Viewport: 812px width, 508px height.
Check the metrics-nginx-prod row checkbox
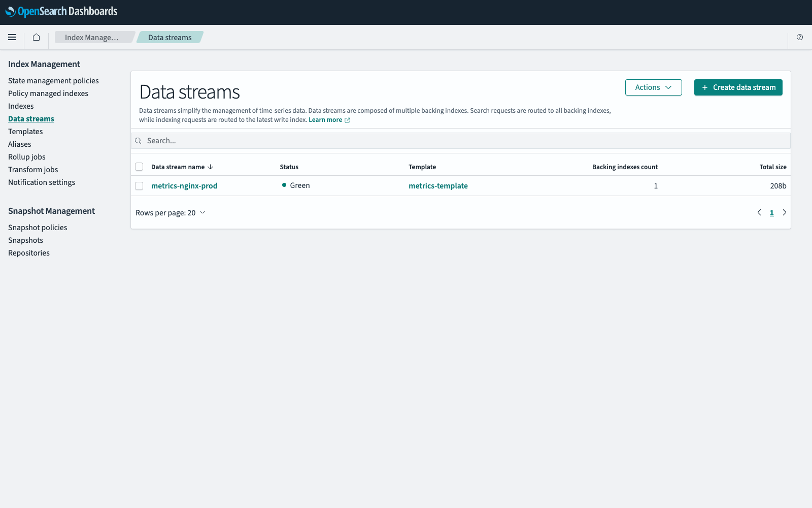coord(139,186)
